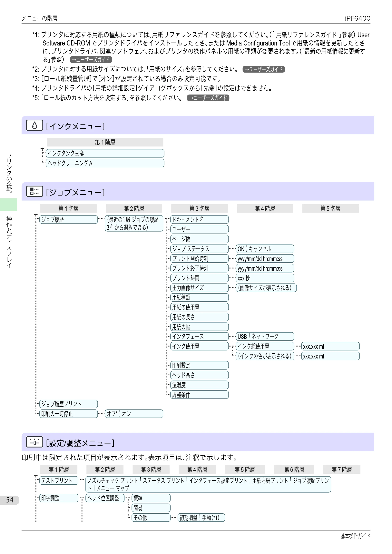Click the job list icon beside ジョブメニュー

pyautogui.click(x=34, y=191)
